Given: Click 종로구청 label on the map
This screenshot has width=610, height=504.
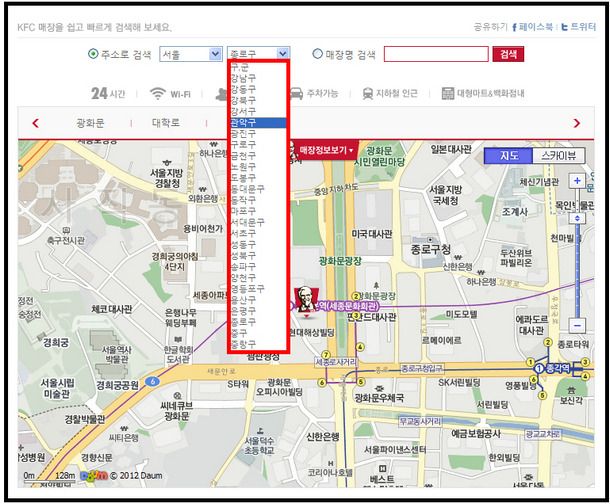Looking at the screenshot, I should (x=431, y=249).
